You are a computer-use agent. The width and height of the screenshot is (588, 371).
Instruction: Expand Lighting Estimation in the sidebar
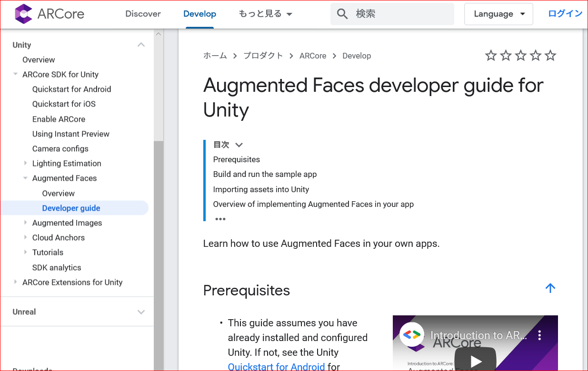26,163
